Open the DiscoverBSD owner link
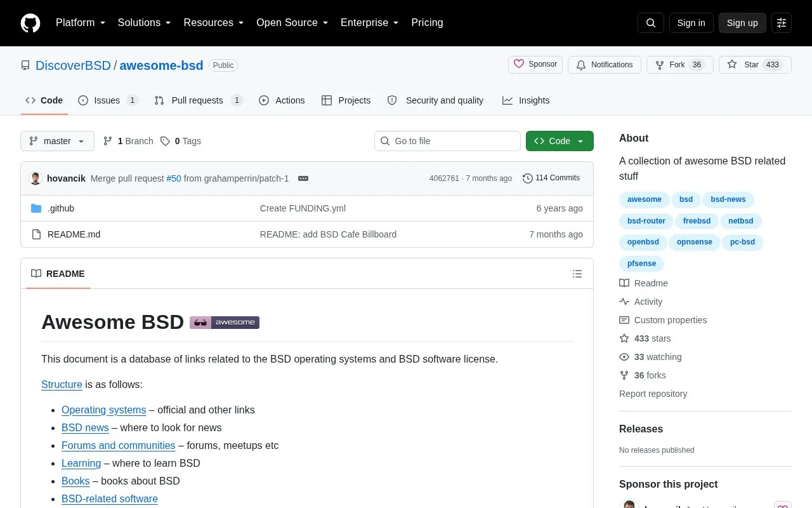Viewport: 812px width, 508px height. coord(73,65)
